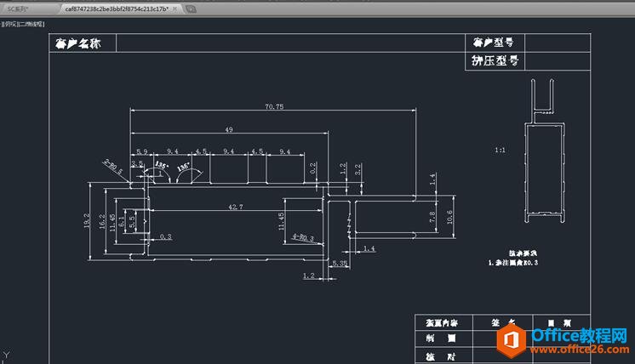Select the 6.1 vertical dimension
635x364 pixels.
pyautogui.click(x=122, y=222)
